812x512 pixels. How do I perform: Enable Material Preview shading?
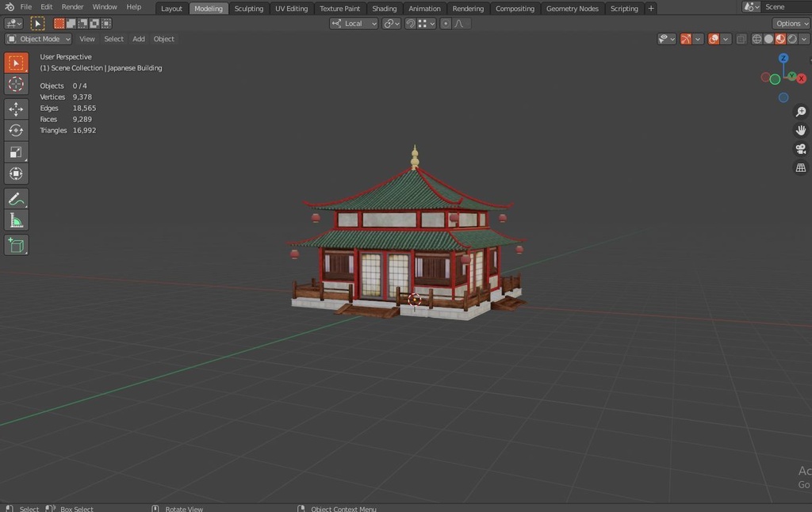click(779, 38)
